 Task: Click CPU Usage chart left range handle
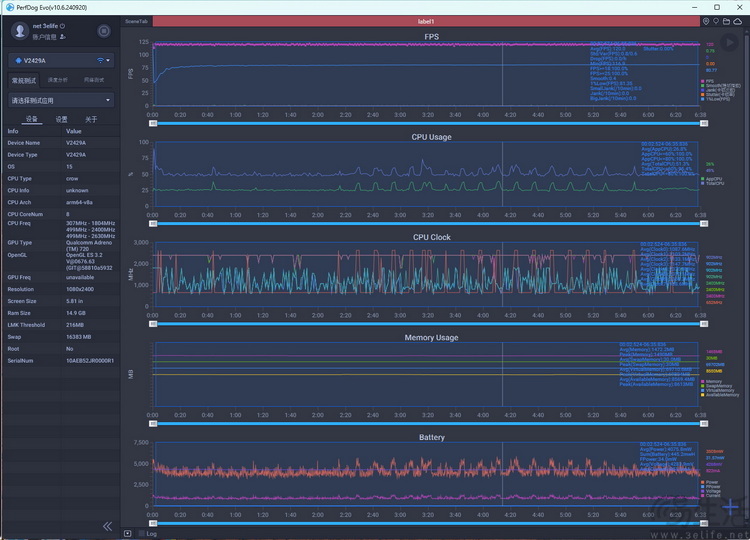tap(153, 223)
